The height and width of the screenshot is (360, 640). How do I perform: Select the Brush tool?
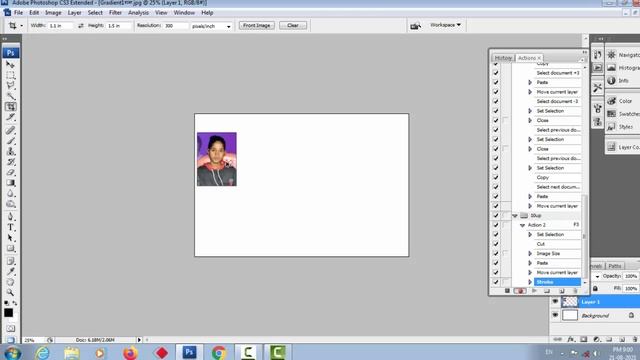click(x=10, y=141)
